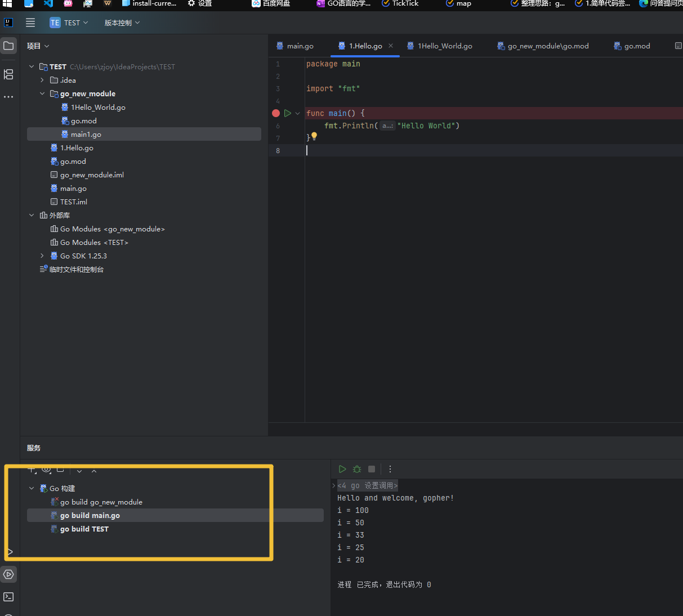Open TEST project dropdown
Screen dimensions: 683x616
(69, 23)
